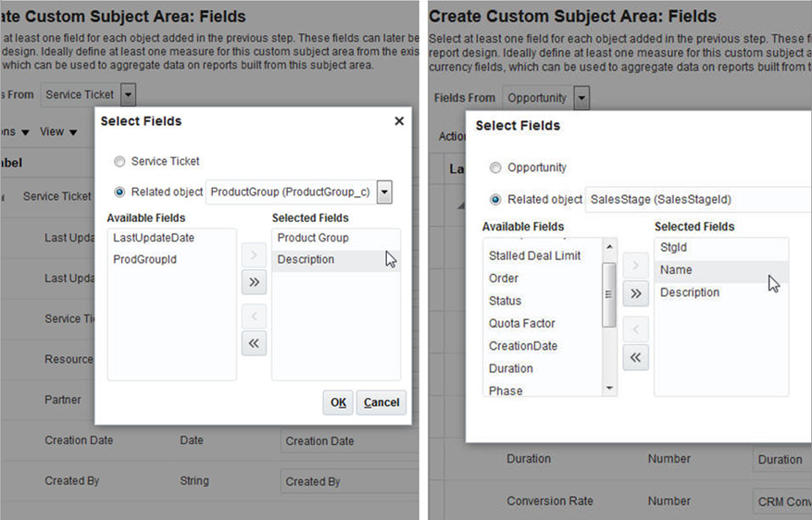Screen dimensions: 812x520
Task: Click single right arrow in SalesStage dialog
Action: click(x=635, y=266)
